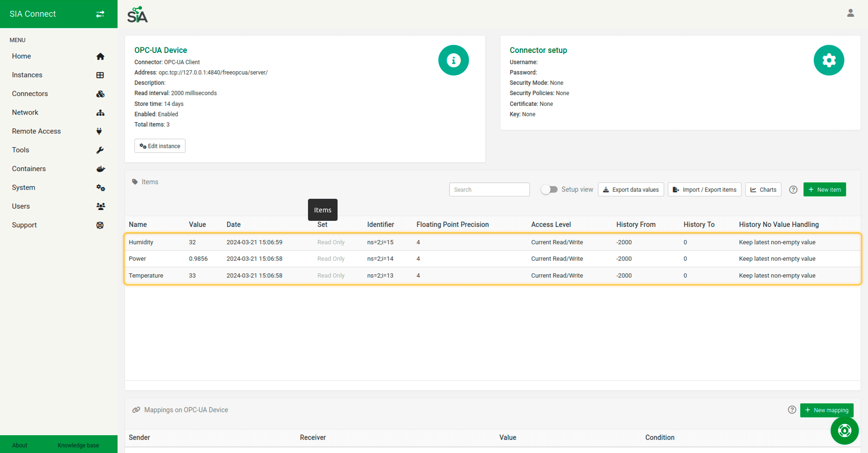868x453 pixels.
Task: Click the sidebar collapse arrows icon
Action: click(100, 14)
